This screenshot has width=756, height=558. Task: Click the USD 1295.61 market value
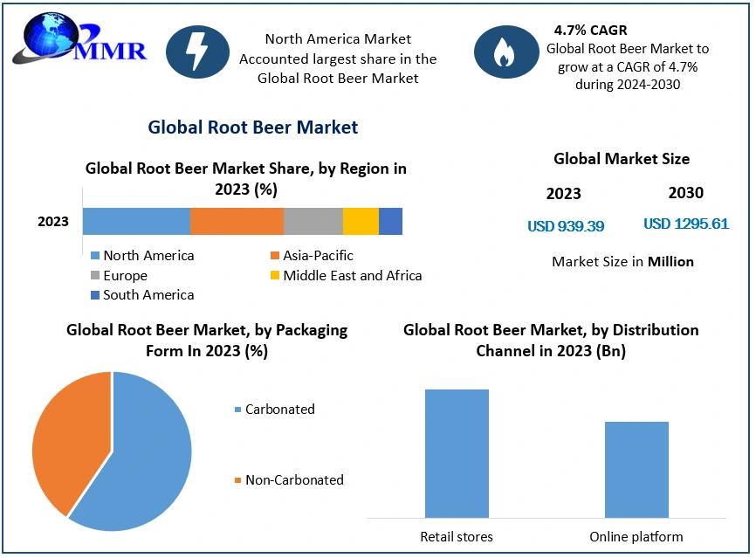[686, 224]
